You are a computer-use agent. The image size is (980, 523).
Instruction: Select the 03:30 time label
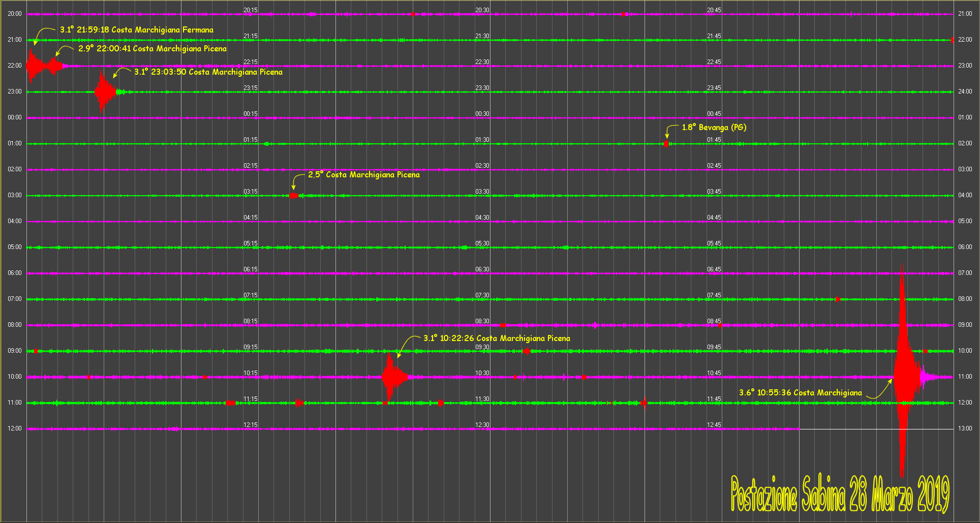point(482,192)
